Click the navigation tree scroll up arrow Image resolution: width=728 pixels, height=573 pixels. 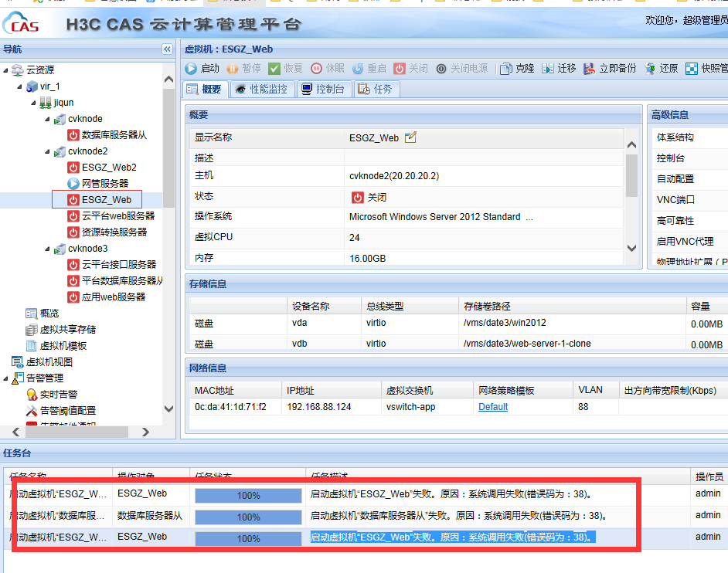(x=169, y=80)
